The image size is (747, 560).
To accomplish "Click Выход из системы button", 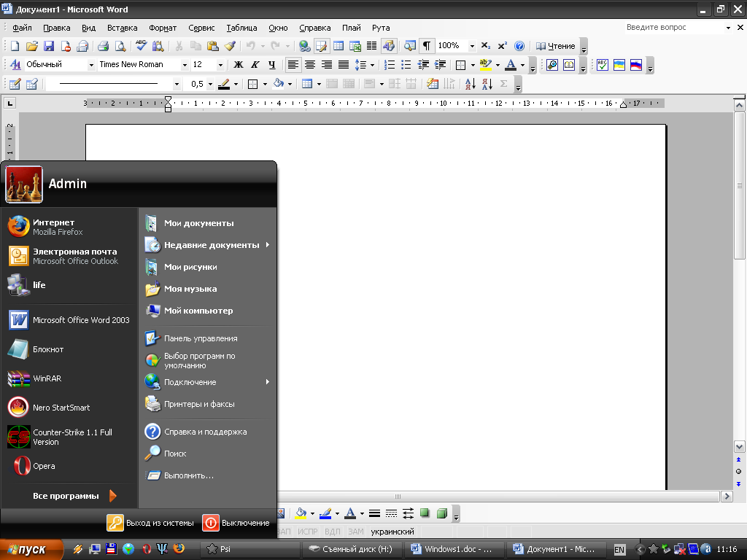I will pos(150,523).
